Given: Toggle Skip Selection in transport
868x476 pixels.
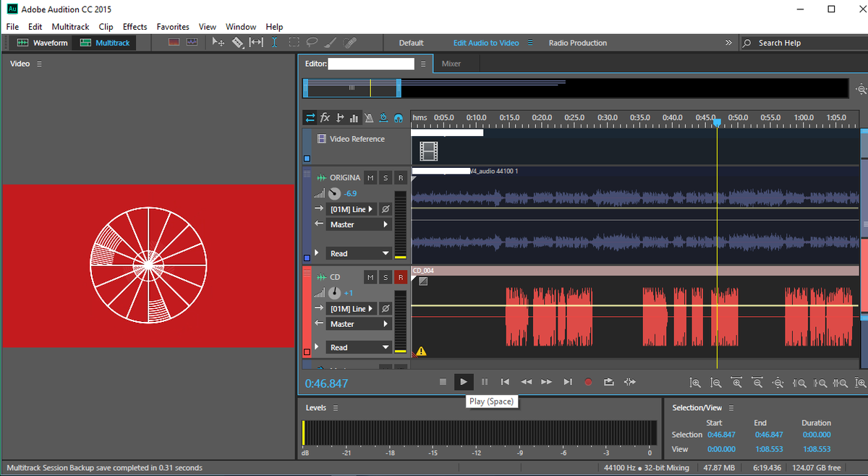Looking at the screenshot, I should click(x=630, y=382).
